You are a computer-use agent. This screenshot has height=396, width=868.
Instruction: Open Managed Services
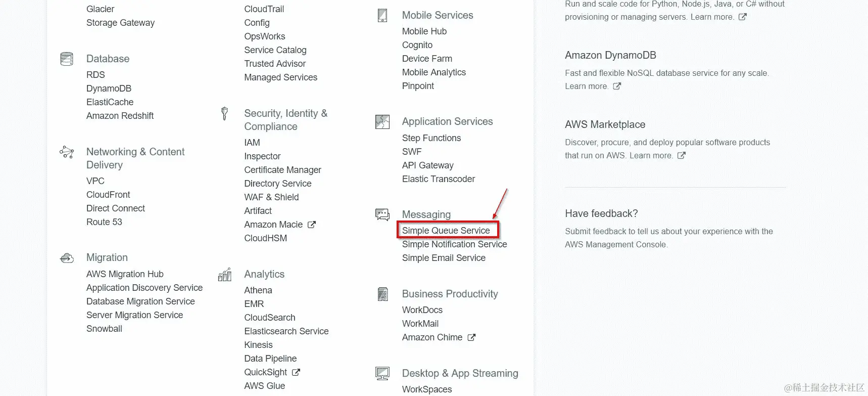[281, 77]
